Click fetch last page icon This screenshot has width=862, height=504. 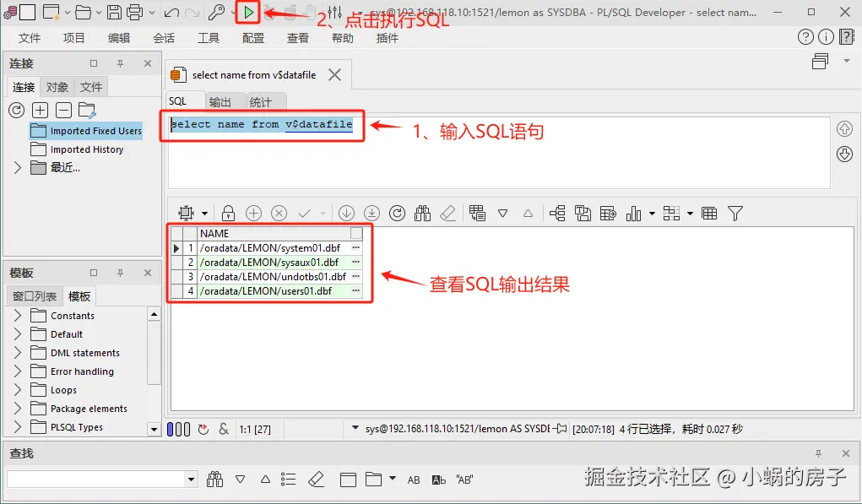371,214
